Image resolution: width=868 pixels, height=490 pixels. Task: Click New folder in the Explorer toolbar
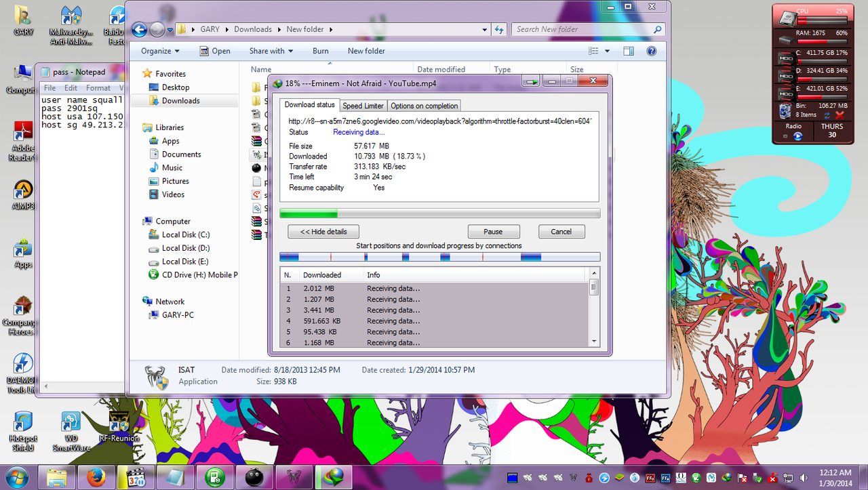coord(366,51)
